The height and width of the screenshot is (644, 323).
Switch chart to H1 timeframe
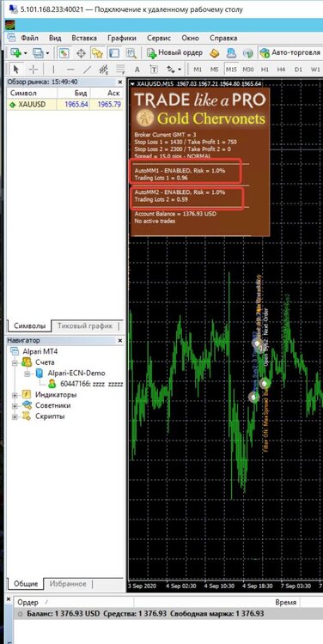[x=265, y=69]
